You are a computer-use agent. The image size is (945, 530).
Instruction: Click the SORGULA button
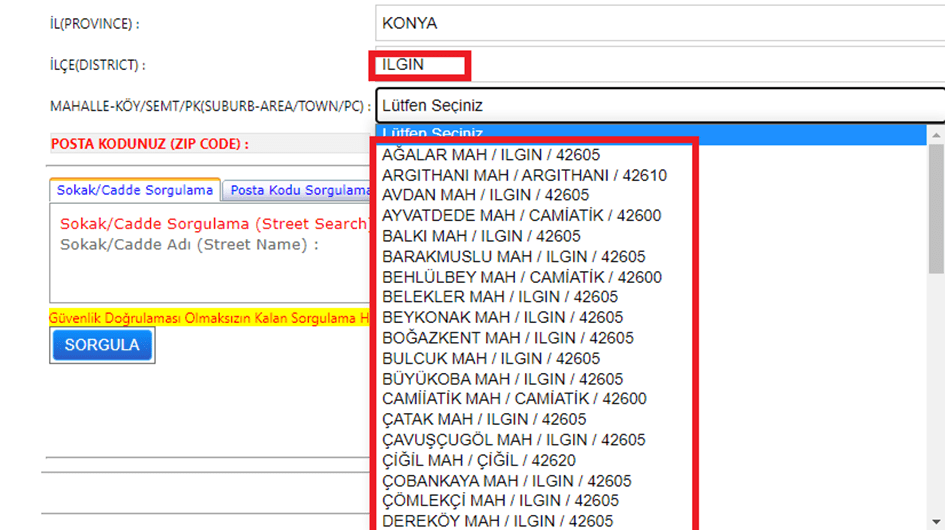pyautogui.click(x=102, y=345)
